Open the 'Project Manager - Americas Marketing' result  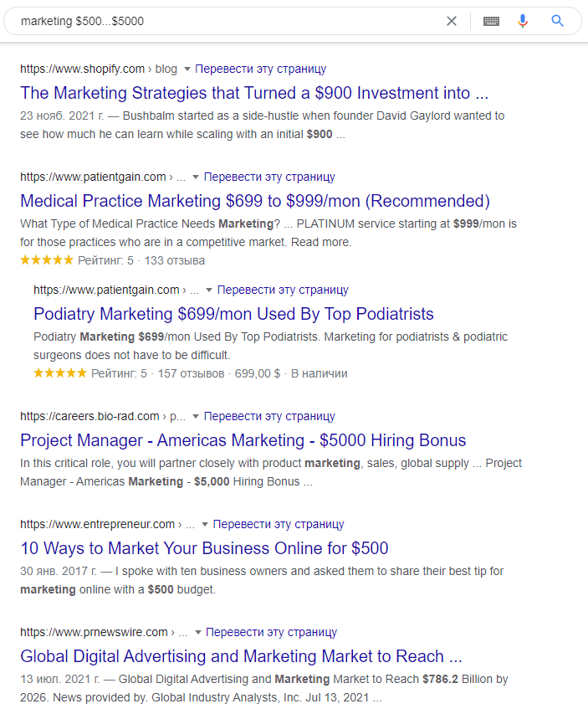(243, 440)
